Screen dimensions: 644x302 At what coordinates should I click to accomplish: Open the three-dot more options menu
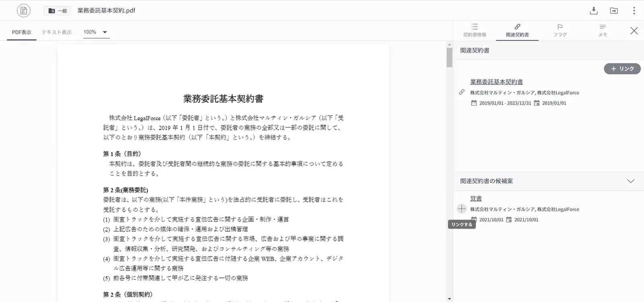(634, 11)
